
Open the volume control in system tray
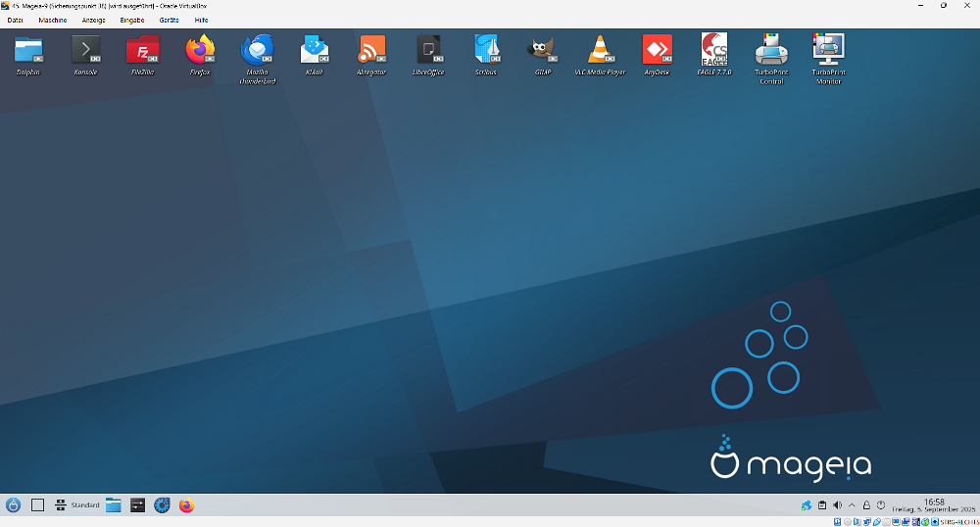(837, 505)
